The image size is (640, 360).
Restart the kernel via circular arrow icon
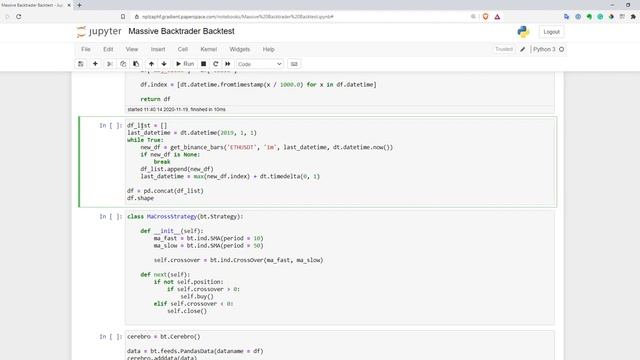click(216, 64)
